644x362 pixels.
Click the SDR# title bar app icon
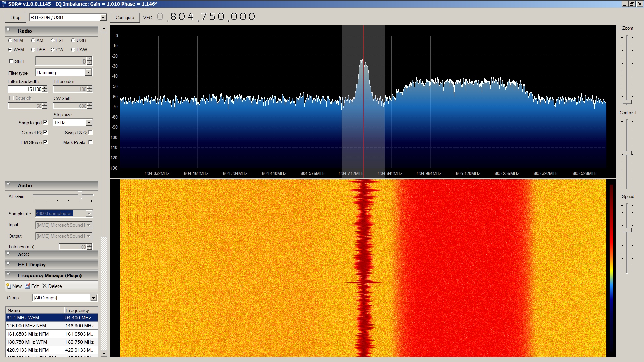click(4, 4)
